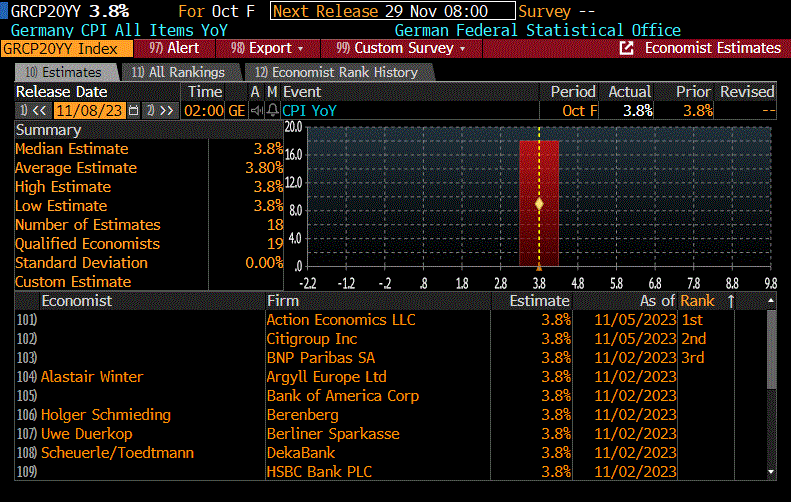Click the Rank column sort arrow

[731, 301]
